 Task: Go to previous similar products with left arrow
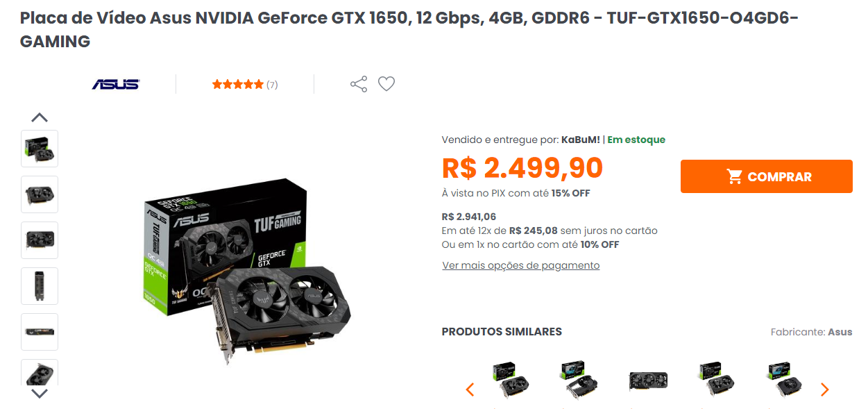(x=470, y=390)
